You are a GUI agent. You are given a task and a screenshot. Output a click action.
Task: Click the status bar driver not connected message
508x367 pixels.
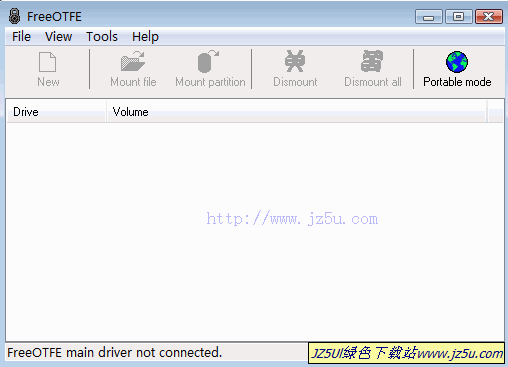[x=115, y=353]
